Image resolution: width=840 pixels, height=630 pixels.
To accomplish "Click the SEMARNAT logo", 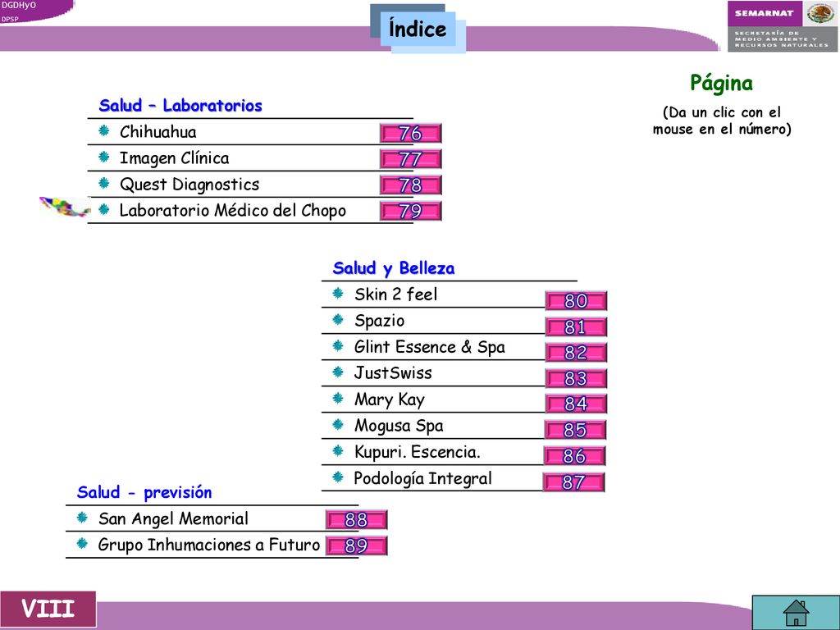I will 783,26.
